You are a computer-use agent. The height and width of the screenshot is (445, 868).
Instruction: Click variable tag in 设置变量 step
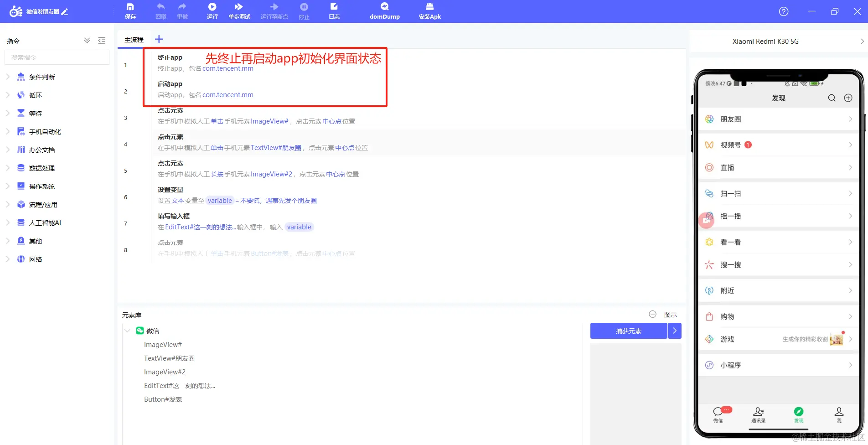click(220, 201)
